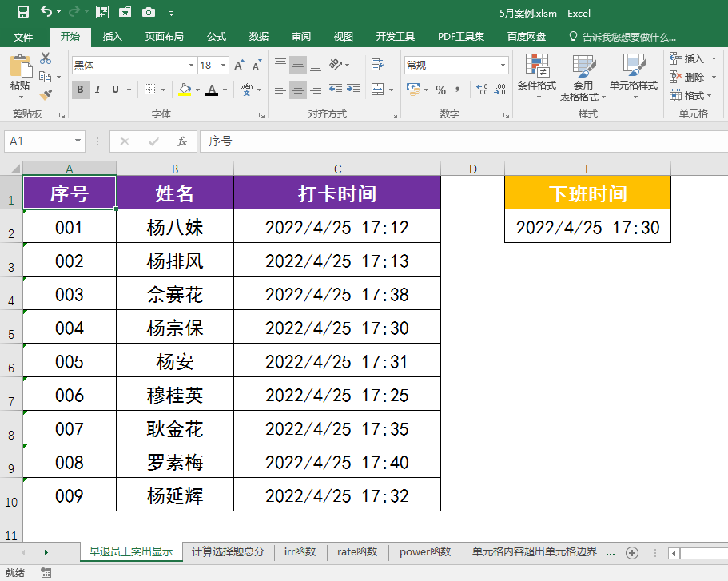Click the Increase Decimal icon
The width and height of the screenshot is (728, 581).
click(483, 90)
